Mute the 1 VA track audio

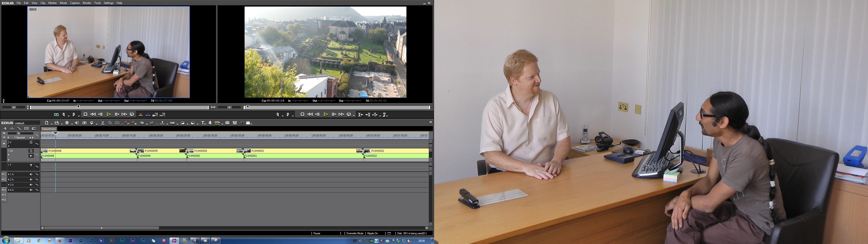[x=31, y=156]
